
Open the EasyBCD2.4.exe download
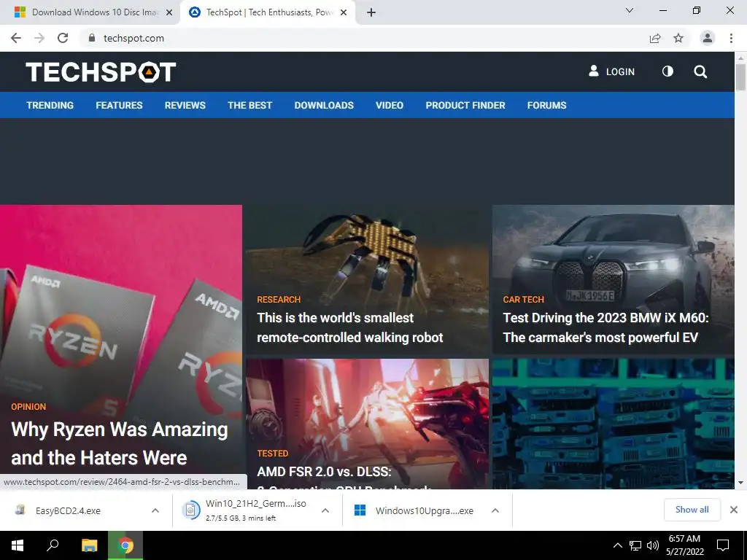pos(68,510)
